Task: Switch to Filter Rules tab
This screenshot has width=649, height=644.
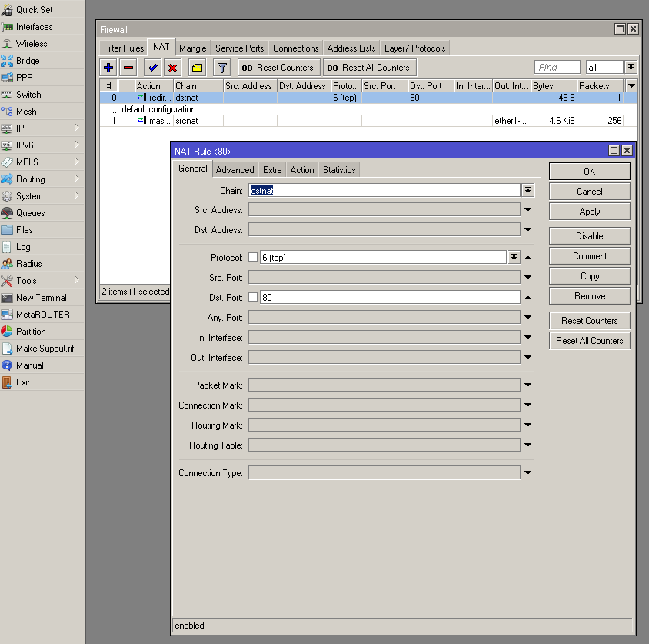Action: click(x=124, y=48)
